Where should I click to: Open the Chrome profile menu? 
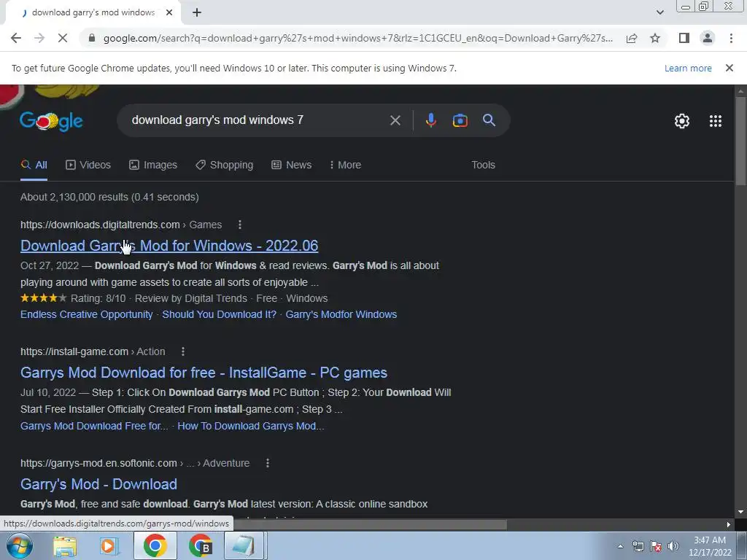(x=708, y=38)
